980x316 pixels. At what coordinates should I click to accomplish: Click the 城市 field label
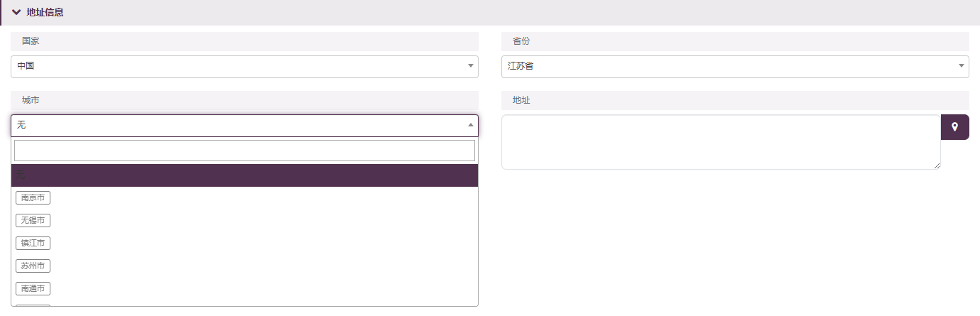[x=31, y=100]
